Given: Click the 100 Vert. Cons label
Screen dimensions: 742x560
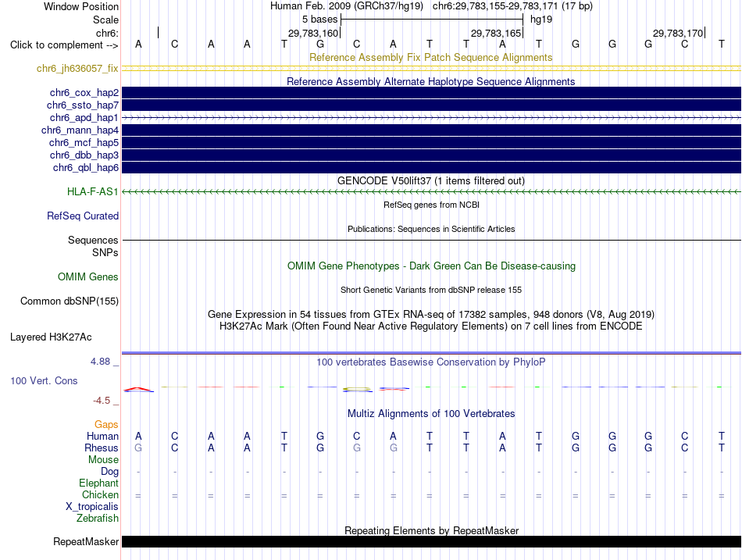Looking at the screenshot, I should [44, 380].
